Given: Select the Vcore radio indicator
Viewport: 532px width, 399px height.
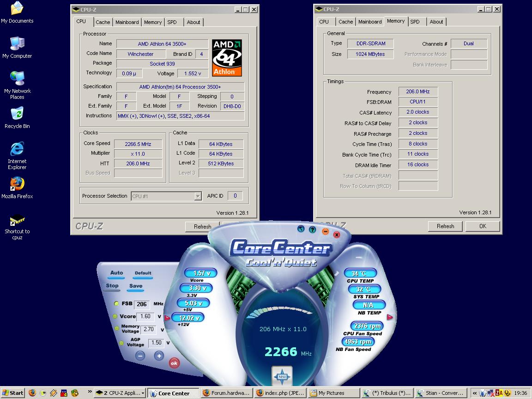Looking at the screenshot, I should 115,316.
